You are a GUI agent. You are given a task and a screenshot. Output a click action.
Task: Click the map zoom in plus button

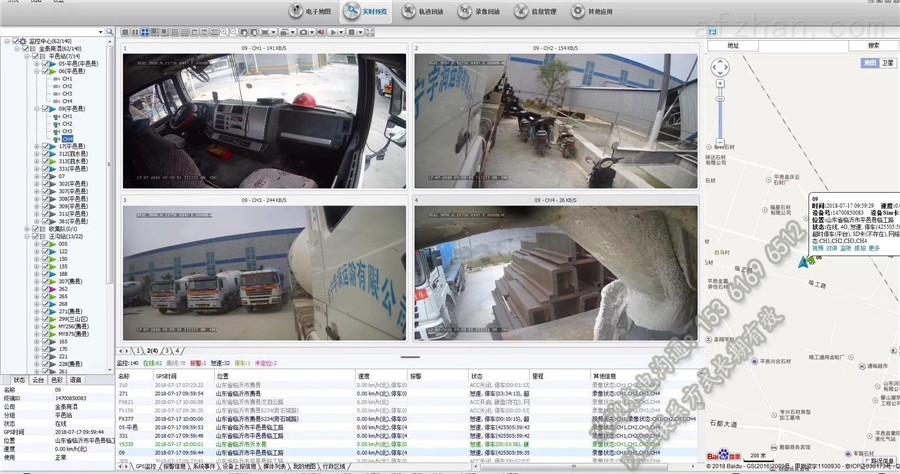(720, 84)
